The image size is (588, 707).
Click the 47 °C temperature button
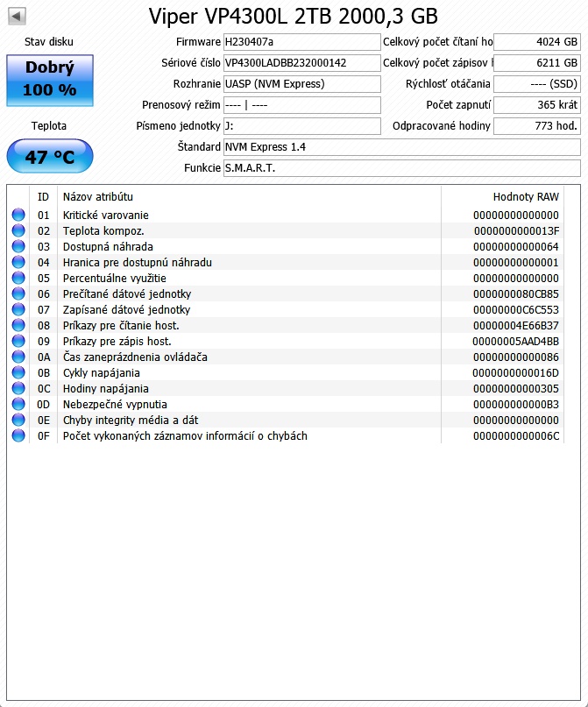click(50, 157)
